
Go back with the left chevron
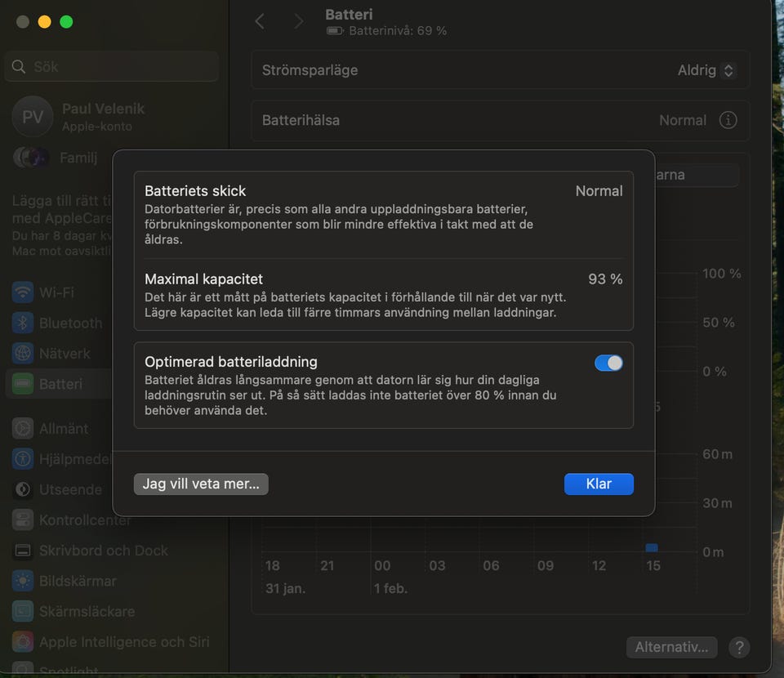(x=260, y=21)
